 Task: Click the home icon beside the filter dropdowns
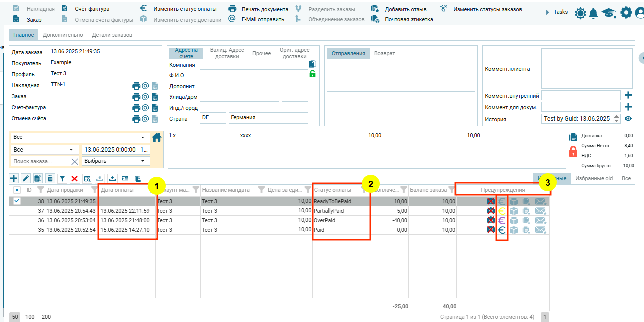tap(157, 137)
